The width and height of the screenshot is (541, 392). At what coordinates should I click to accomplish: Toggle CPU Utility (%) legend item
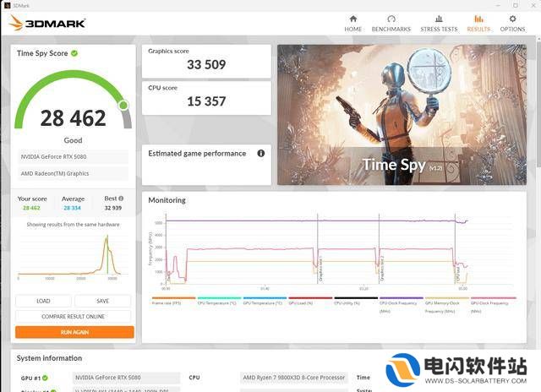pyautogui.click(x=355, y=301)
